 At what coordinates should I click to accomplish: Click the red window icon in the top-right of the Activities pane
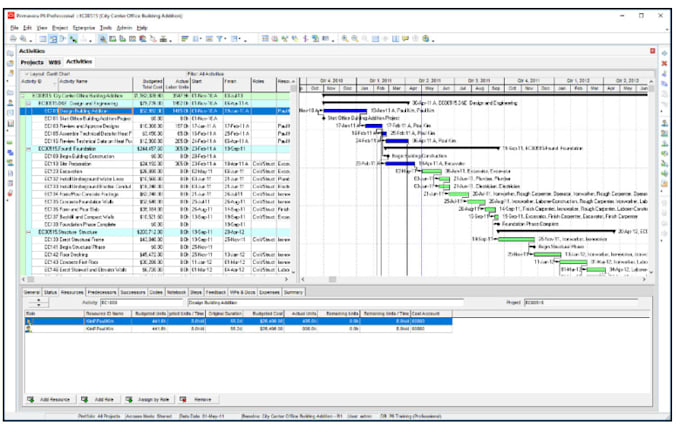point(652,51)
